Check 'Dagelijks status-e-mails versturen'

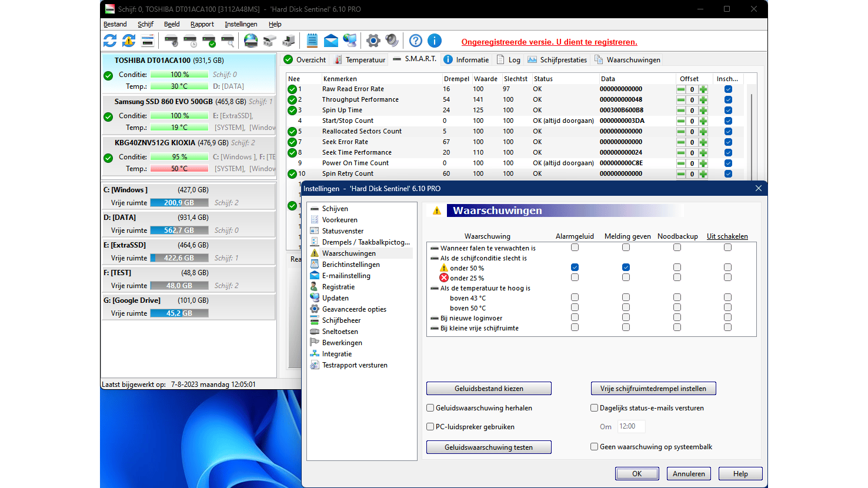[594, 408]
